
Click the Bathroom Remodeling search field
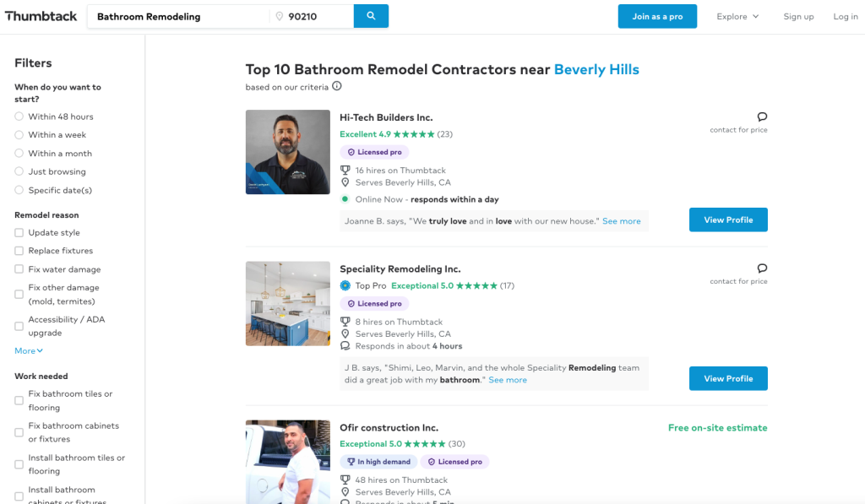(179, 17)
